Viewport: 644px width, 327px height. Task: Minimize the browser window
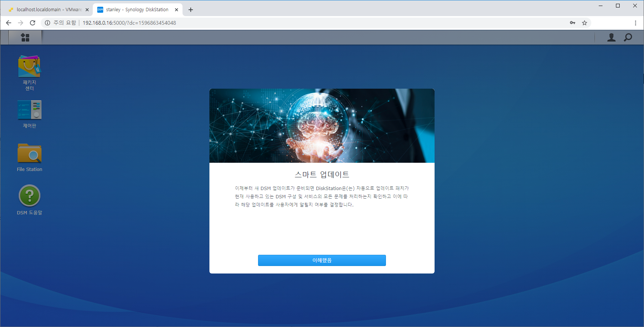601,6
